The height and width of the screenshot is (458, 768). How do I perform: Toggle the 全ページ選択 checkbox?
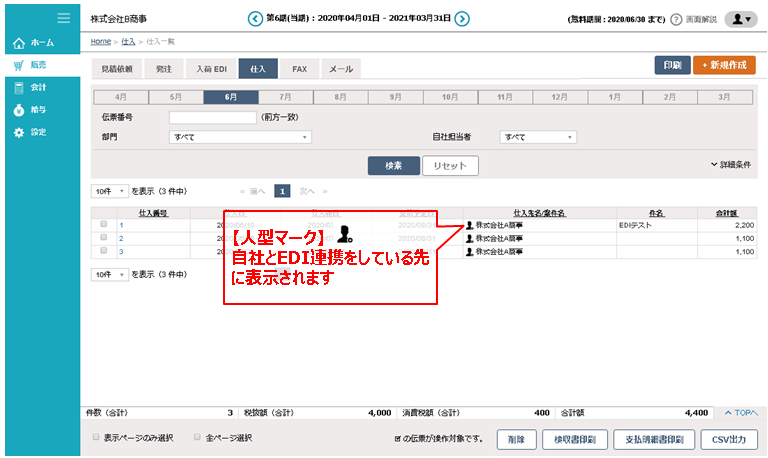197,437
